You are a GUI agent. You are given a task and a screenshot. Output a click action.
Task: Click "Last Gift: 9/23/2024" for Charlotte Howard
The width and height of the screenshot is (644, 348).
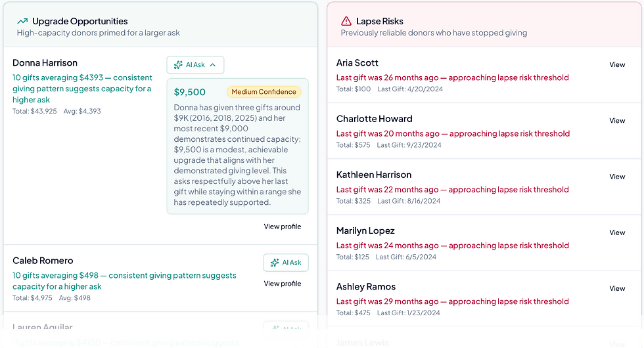pos(409,145)
